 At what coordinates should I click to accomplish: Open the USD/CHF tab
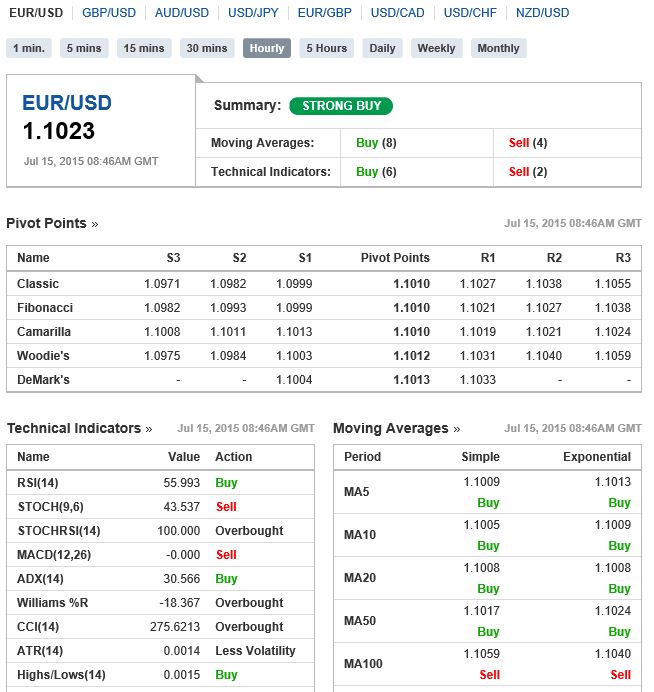coord(470,13)
